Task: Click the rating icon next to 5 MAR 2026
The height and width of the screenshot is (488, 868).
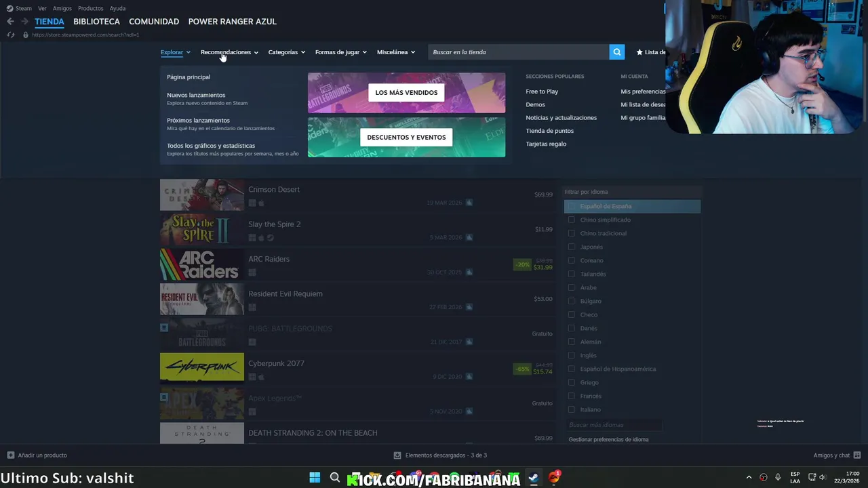Action: point(469,237)
